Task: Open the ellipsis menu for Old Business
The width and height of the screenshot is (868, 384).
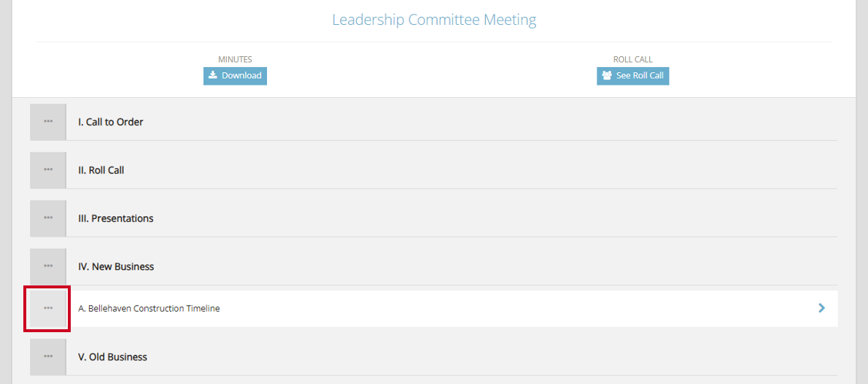Action: point(48,357)
